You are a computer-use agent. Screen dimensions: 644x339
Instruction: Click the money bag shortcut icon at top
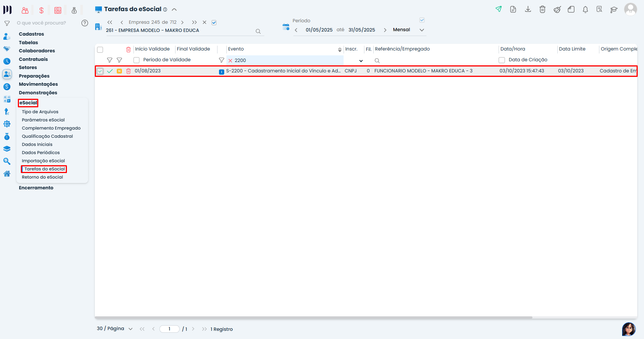[74, 10]
